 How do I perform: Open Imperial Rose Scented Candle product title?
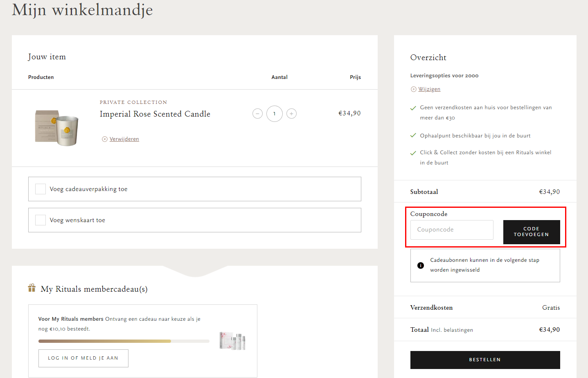click(155, 114)
